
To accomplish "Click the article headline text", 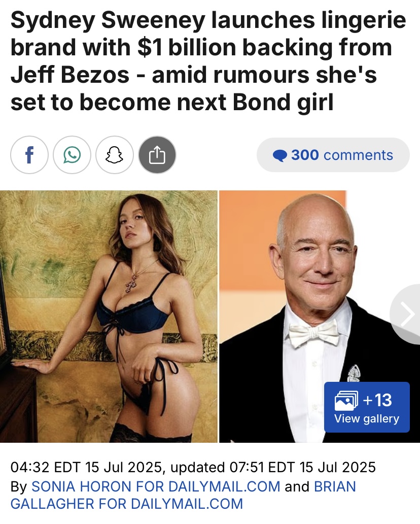I will (x=208, y=61).
